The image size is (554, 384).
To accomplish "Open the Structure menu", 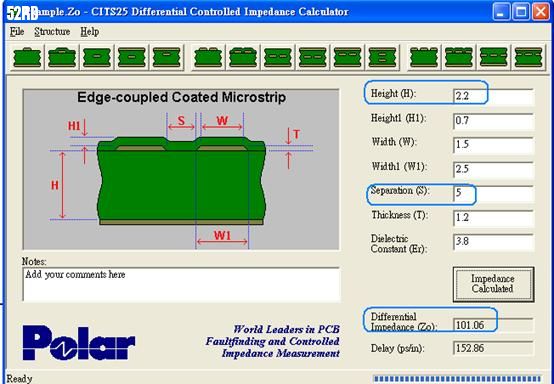I will pyautogui.click(x=52, y=32).
